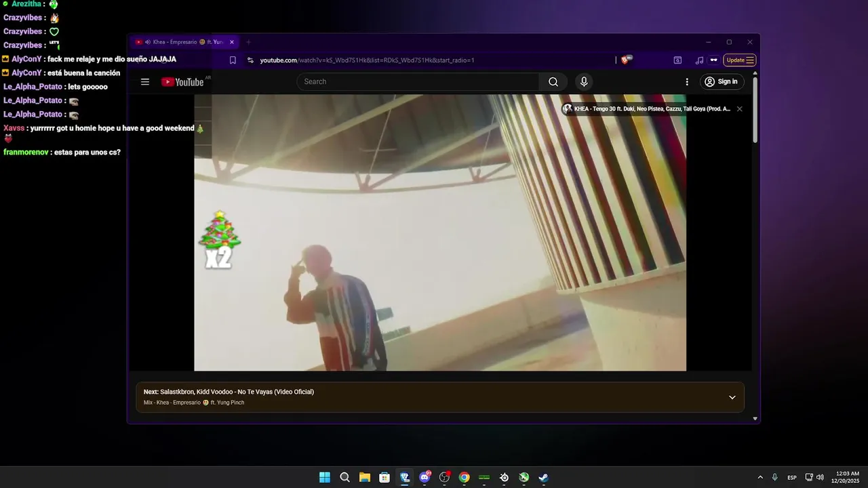Open OBS Studio from the taskbar

click(445, 477)
